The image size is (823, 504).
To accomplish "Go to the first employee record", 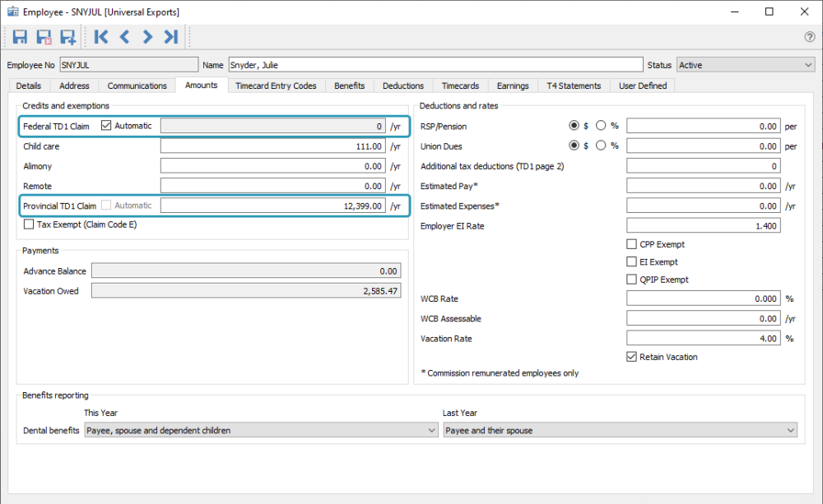I will point(100,37).
